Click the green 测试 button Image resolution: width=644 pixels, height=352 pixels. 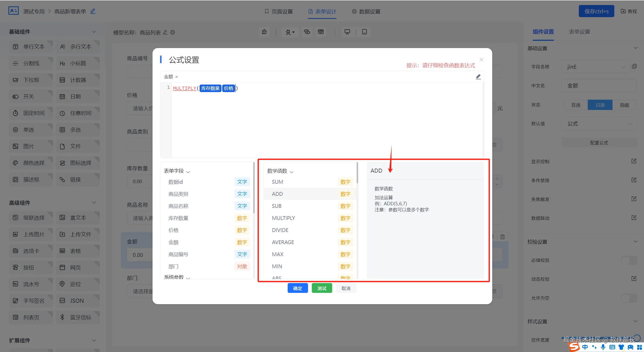click(x=322, y=288)
